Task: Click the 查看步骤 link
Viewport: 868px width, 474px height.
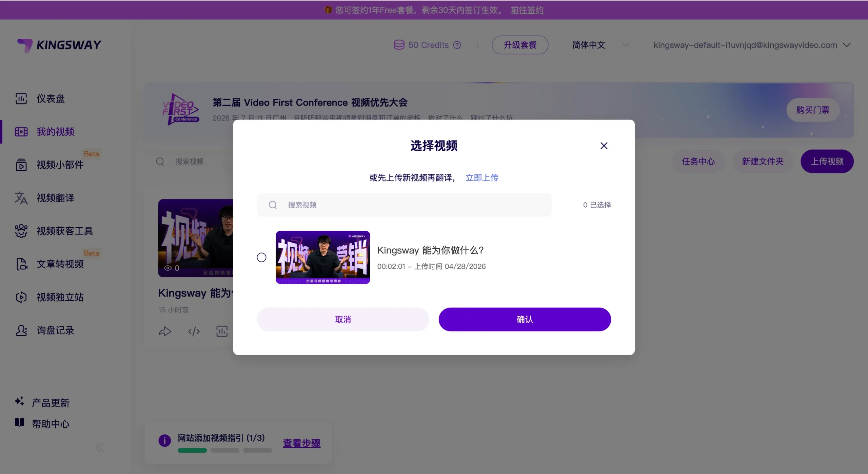Action: coord(301,443)
